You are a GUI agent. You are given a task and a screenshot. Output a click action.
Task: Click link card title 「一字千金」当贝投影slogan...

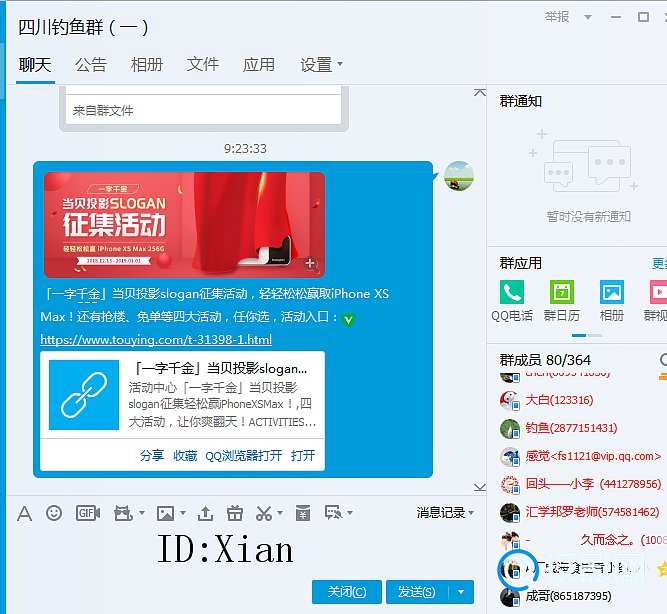pos(220,368)
